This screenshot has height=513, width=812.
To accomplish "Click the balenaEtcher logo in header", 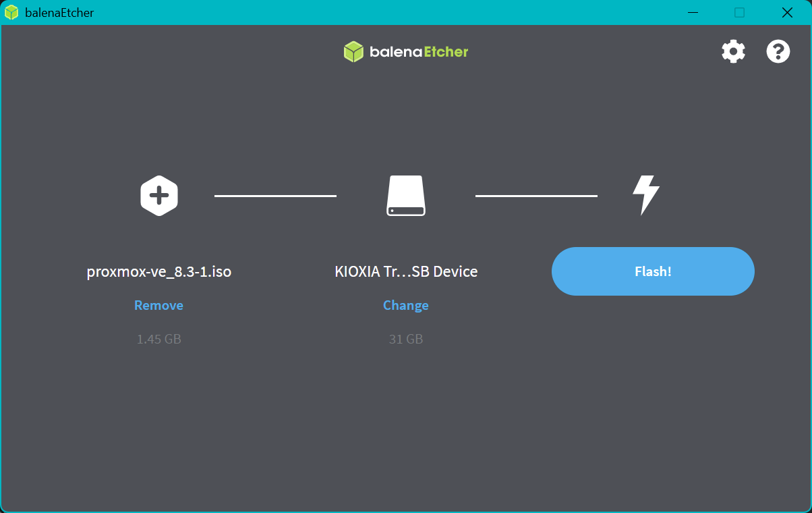I will pos(406,52).
